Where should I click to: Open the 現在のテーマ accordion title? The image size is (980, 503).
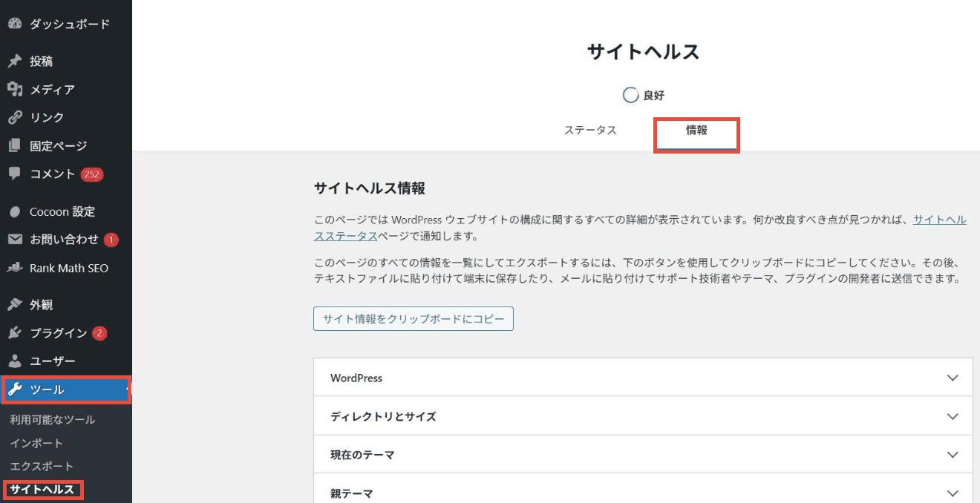coord(362,455)
